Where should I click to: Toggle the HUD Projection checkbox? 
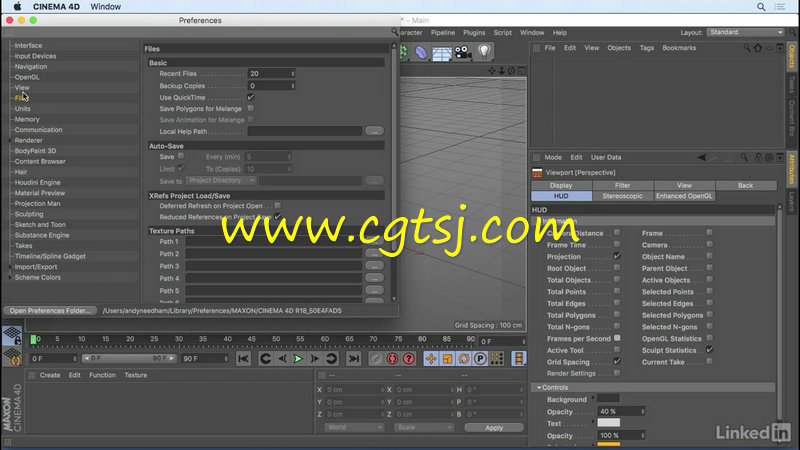tap(617, 256)
